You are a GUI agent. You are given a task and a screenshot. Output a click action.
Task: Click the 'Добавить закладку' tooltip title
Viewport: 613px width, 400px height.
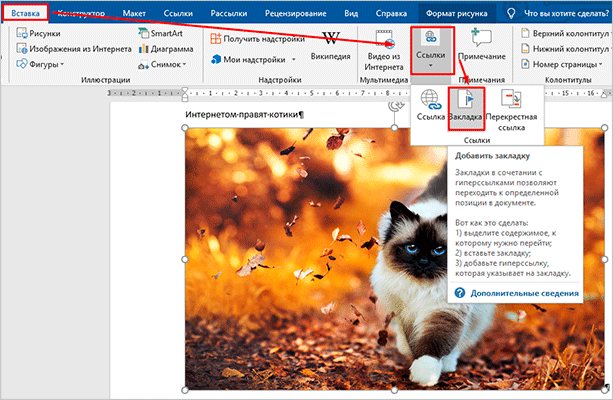492,156
